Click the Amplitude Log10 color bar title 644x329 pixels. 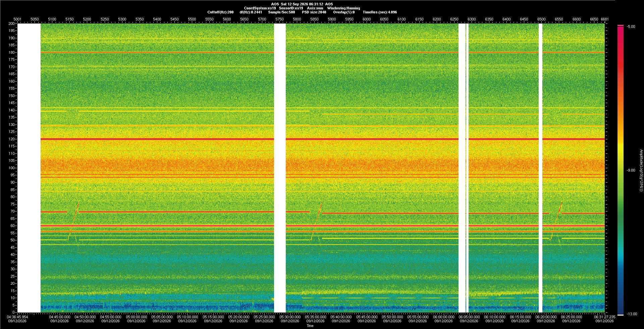click(x=641, y=170)
